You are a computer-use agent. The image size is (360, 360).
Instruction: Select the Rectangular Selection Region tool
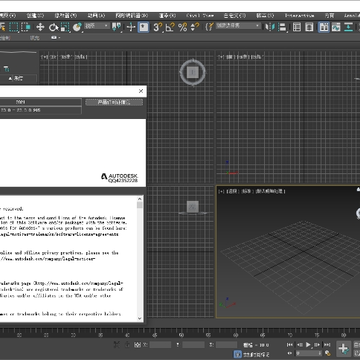coord(14,27)
